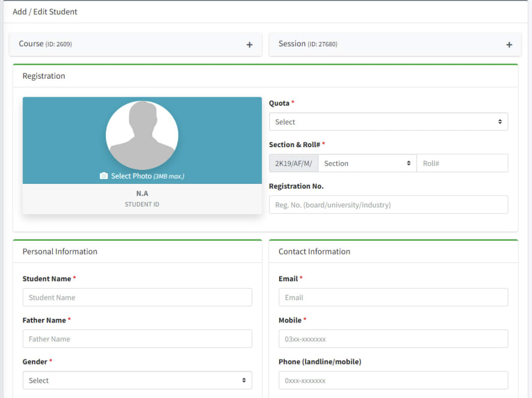Click the Contact Information heading
This screenshot has height=398, width=532.
pyautogui.click(x=314, y=251)
